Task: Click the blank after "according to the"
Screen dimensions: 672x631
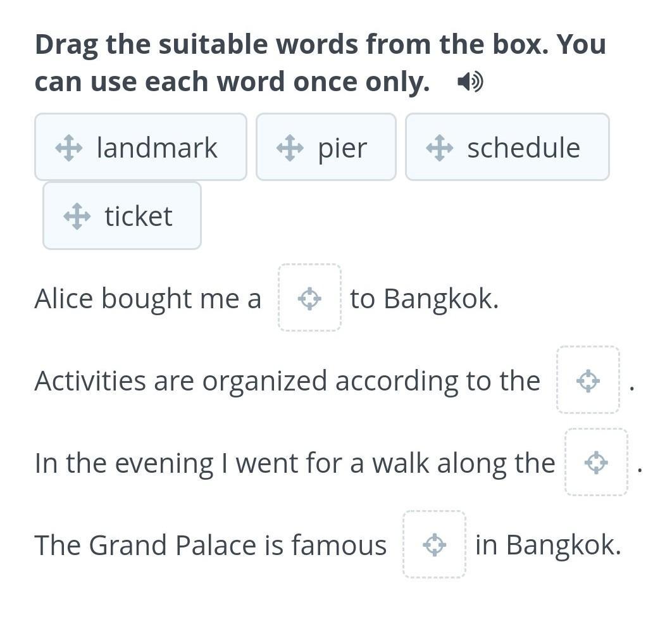Action: pos(588,380)
